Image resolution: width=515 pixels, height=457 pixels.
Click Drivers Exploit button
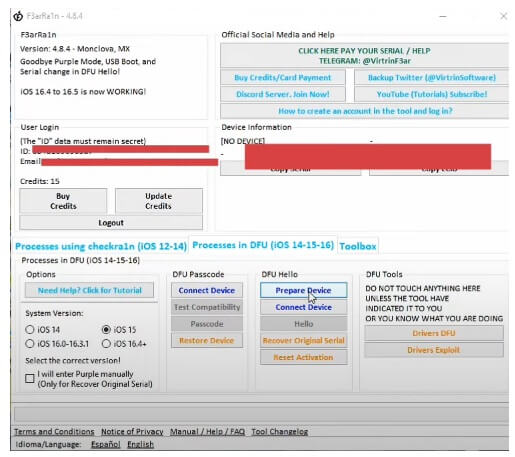tap(434, 350)
